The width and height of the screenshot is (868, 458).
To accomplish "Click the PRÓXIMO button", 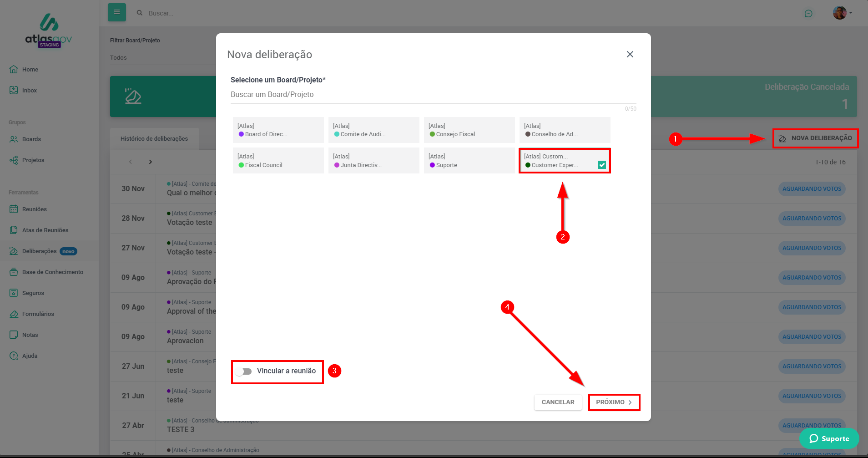I will (614, 402).
